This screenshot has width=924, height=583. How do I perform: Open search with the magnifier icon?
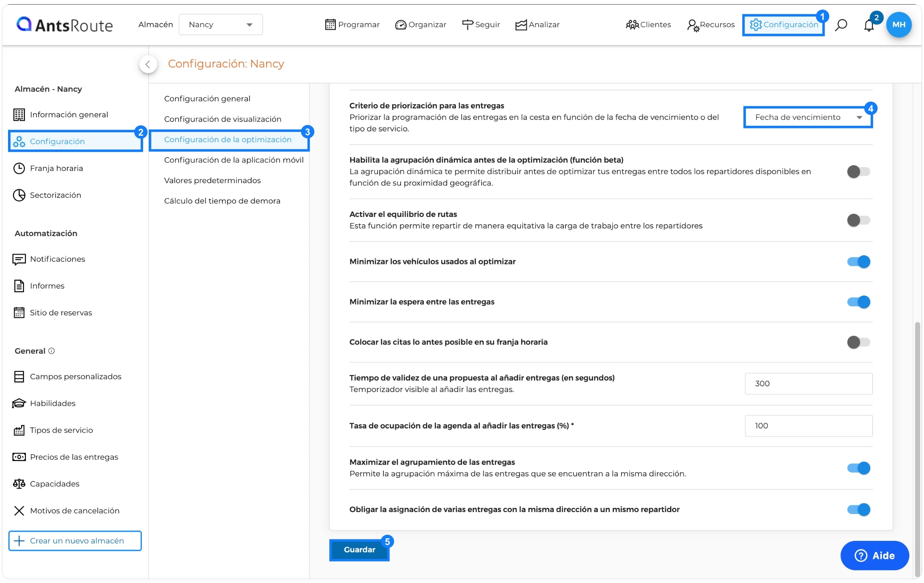tap(841, 25)
